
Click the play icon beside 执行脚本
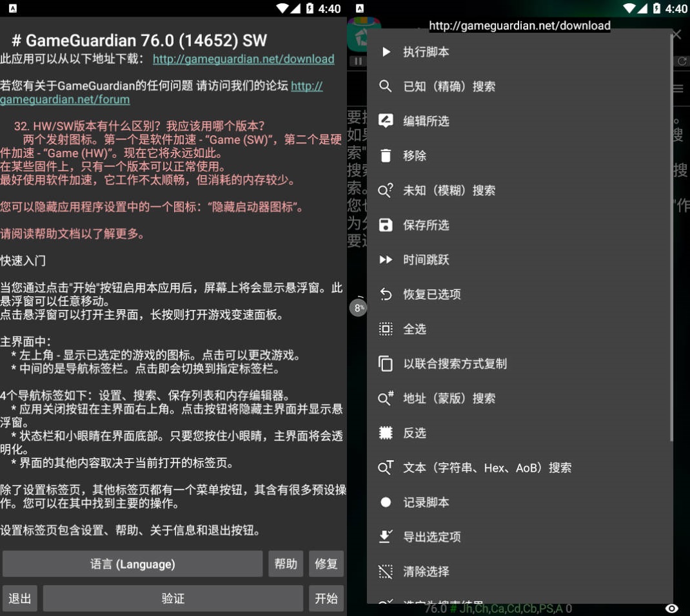tap(386, 52)
